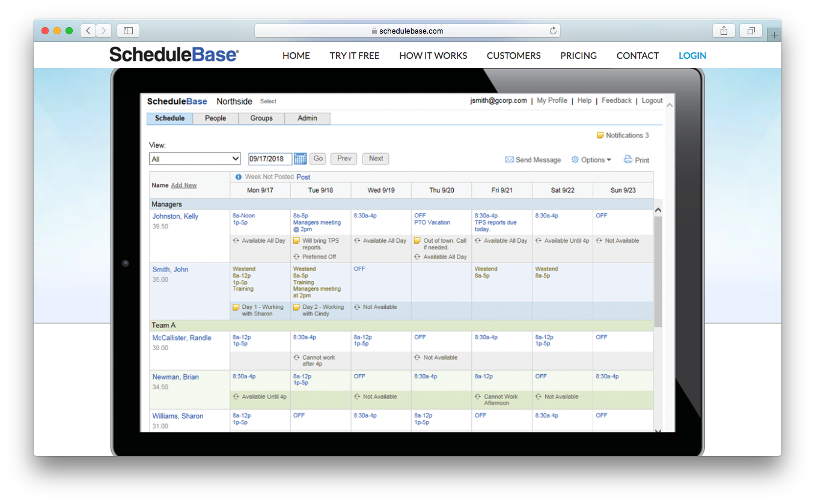Click the ScheduleBase logo in the site header
Viewport: 815px width, 504px height.
pos(174,55)
